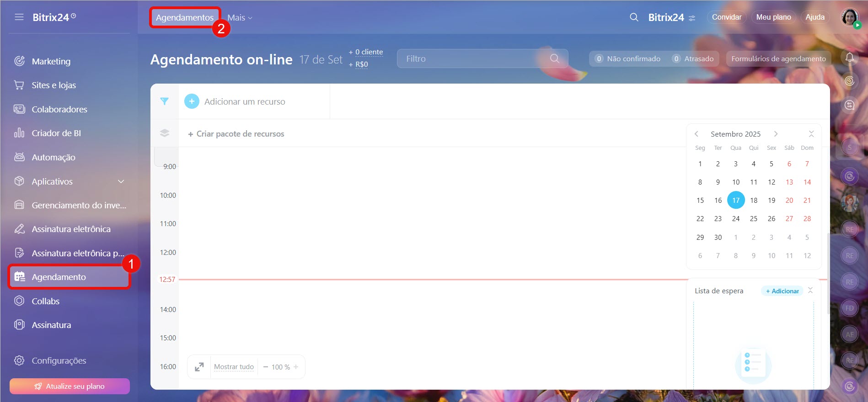Click into the Filtro search field

click(476, 58)
